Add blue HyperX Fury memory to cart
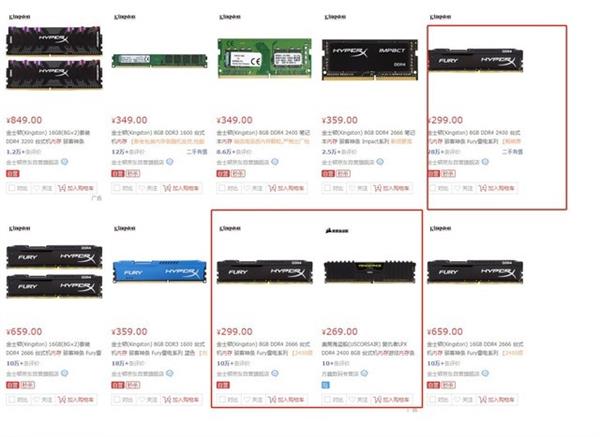Viewport: 600px width, 437px height. pos(181,399)
